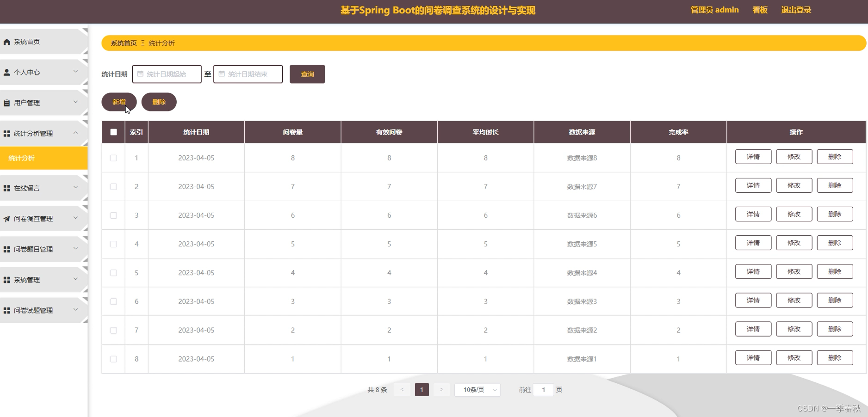
Task: Expand the 问卷题目管理 menu chevron
Action: (75, 248)
